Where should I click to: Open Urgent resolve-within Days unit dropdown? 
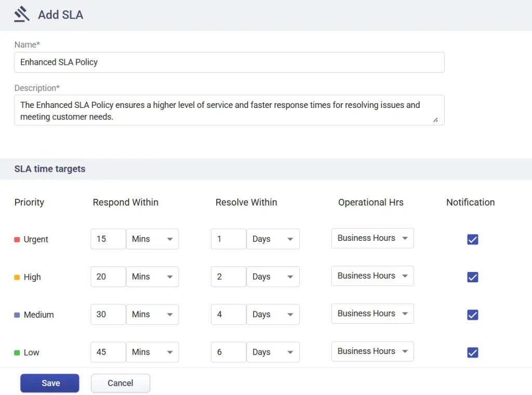tap(273, 239)
